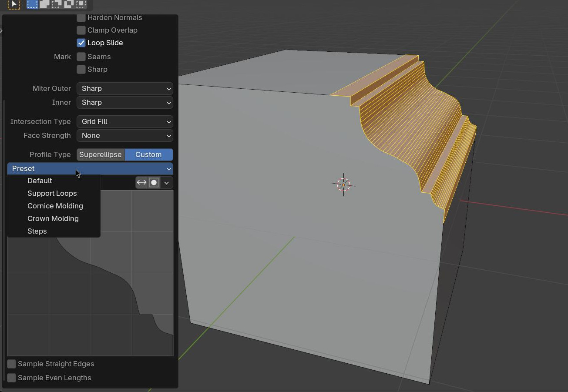568x392 pixels.
Task: Select the Cornice Molding preset
Action: [x=54, y=206]
